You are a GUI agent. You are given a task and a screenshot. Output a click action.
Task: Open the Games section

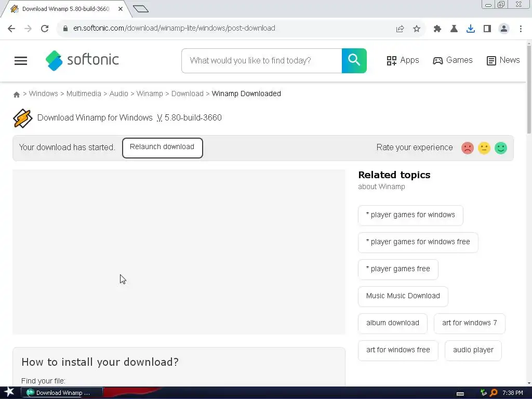click(453, 60)
